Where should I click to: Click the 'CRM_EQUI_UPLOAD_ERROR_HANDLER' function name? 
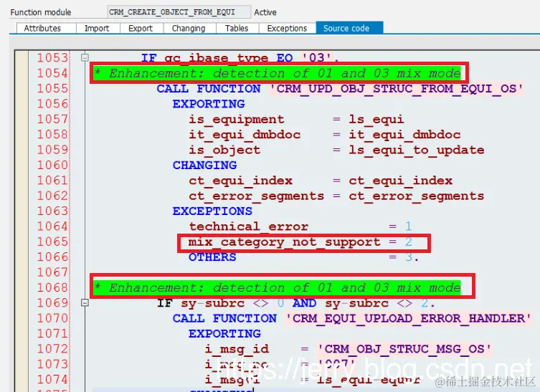click(409, 318)
